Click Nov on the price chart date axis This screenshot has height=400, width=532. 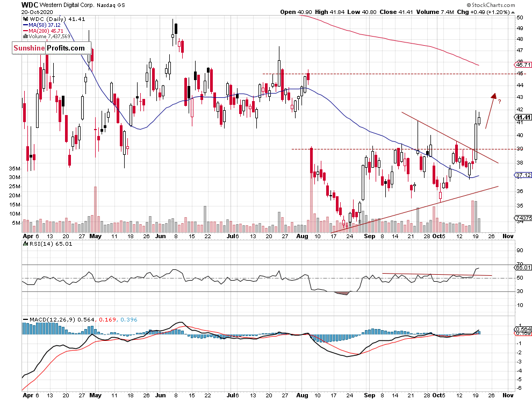508,236
